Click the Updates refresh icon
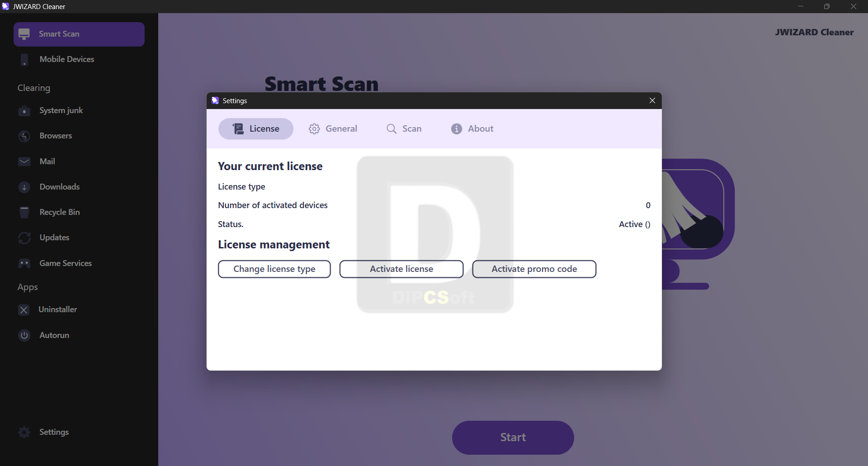This screenshot has width=868, height=466. tap(24, 238)
